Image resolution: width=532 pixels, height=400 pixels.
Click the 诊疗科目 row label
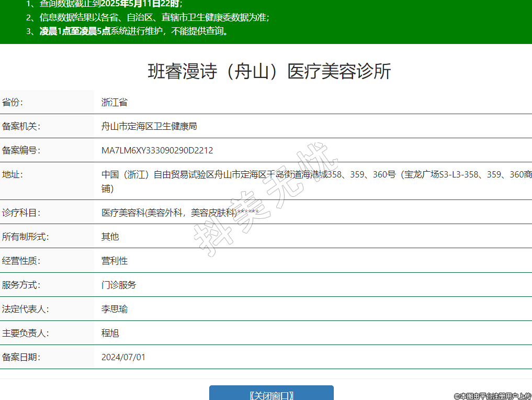[x=21, y=213]
